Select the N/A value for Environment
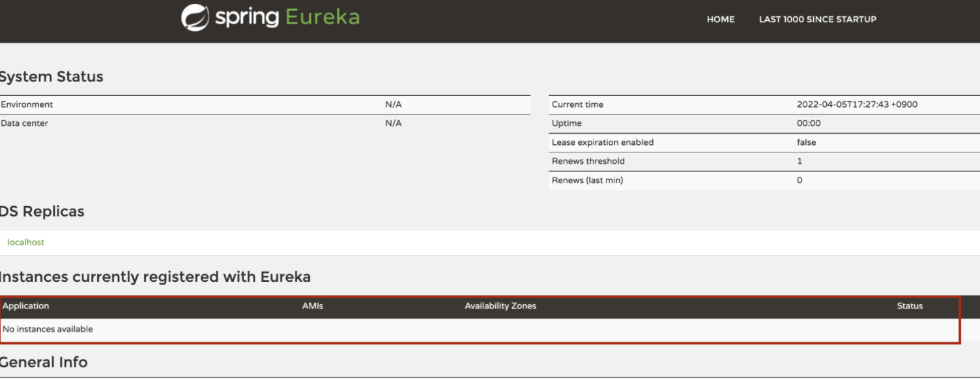Screen dimensions: 980x381 pyautogui.click(x=394, y=104)
